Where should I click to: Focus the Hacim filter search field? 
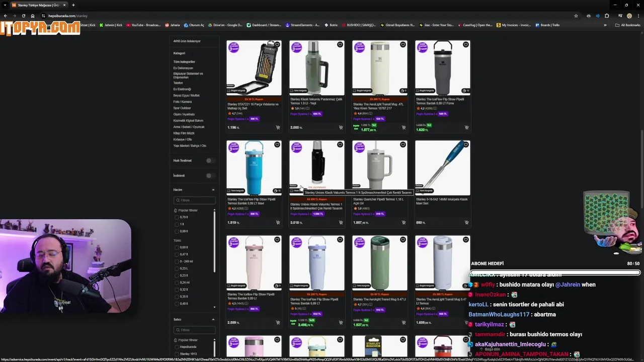point(194,200)
